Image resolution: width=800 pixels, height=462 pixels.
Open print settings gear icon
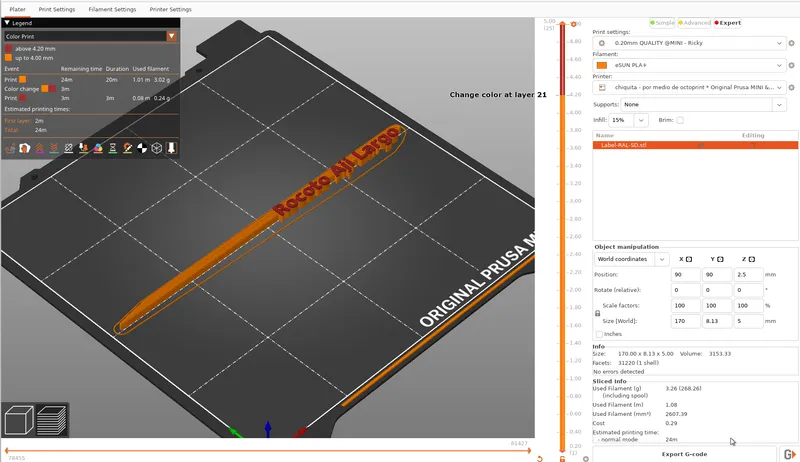(791, 43)
